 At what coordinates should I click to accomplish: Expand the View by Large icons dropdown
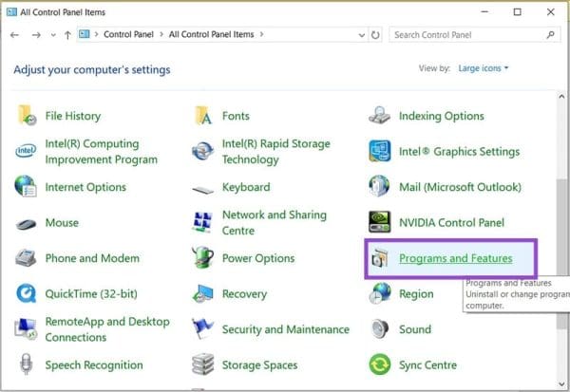[x=484, y=68]
